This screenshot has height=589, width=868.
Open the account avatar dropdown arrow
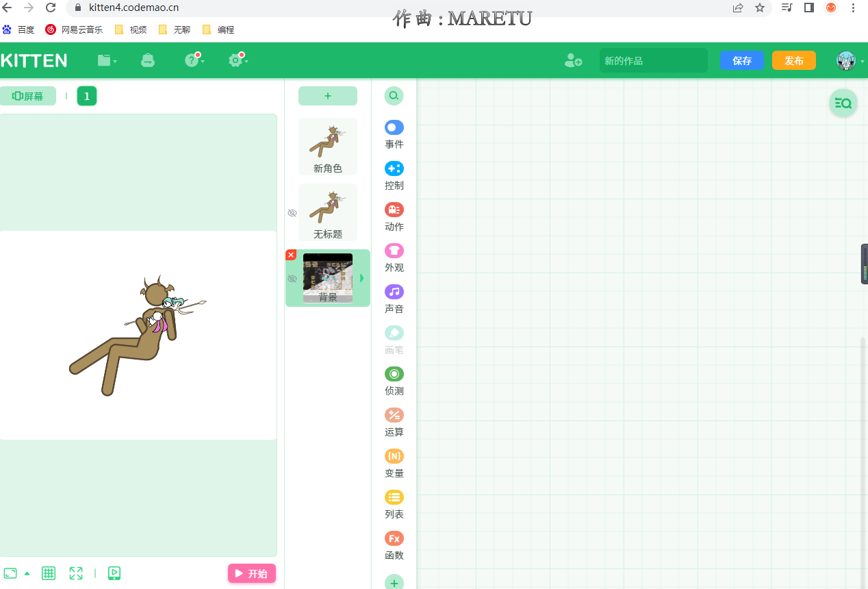pyautogui.click(x=863, y=61)
